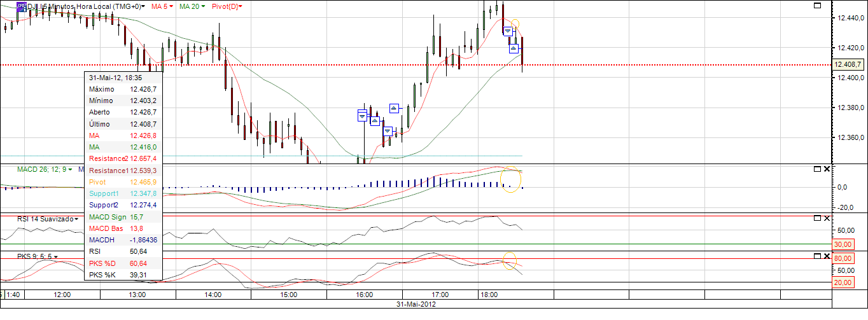The height and width of the screenshot is (320, 868).
Task: Click the MACD Sign 15,7 row
Action: pyautogui.click(x=123, y=217)
